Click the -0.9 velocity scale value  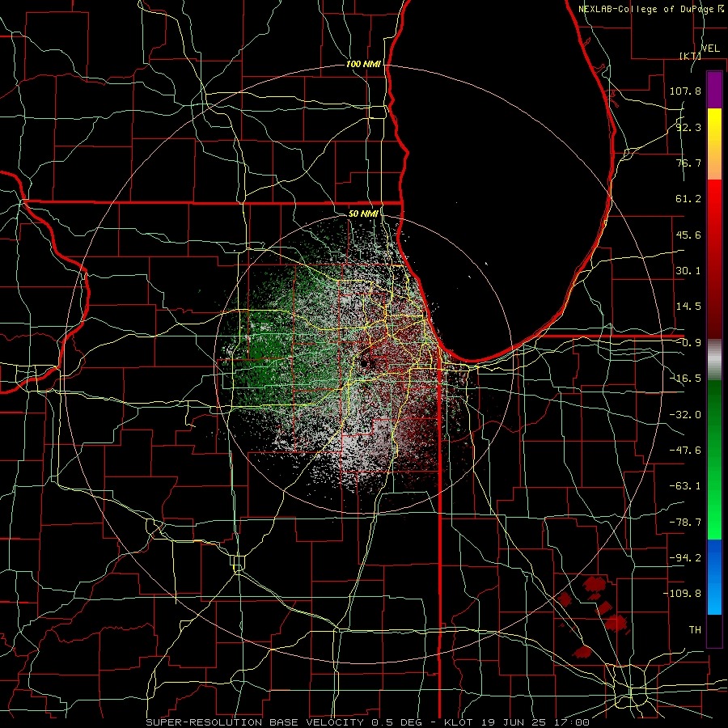pyautogui.click(x=688, y=343)
